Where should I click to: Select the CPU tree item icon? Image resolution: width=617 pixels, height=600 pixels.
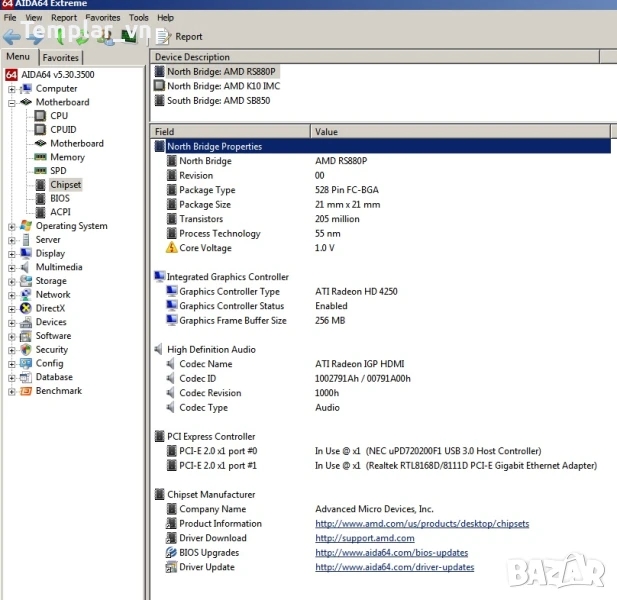(40, 116)
